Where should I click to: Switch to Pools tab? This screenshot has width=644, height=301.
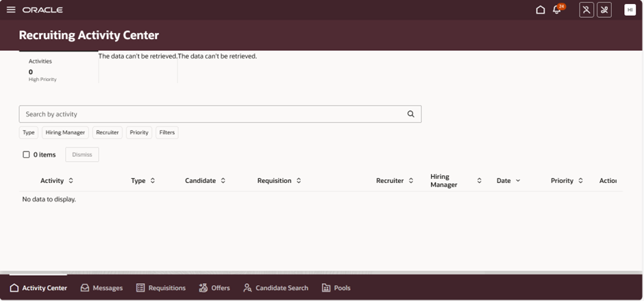(x=336, y=288)
